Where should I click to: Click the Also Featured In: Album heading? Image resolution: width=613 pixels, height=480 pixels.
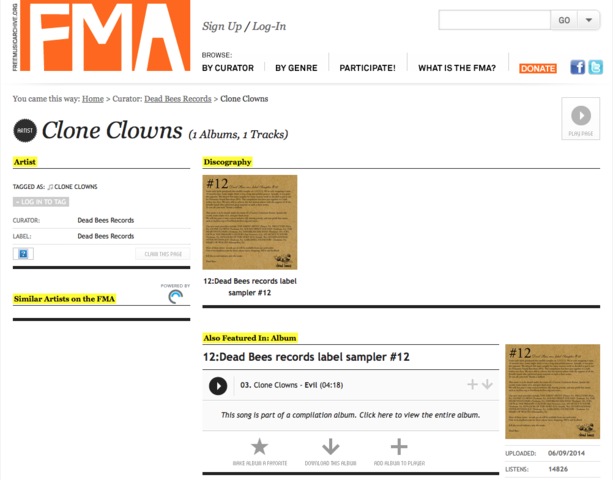click(250, 338)
